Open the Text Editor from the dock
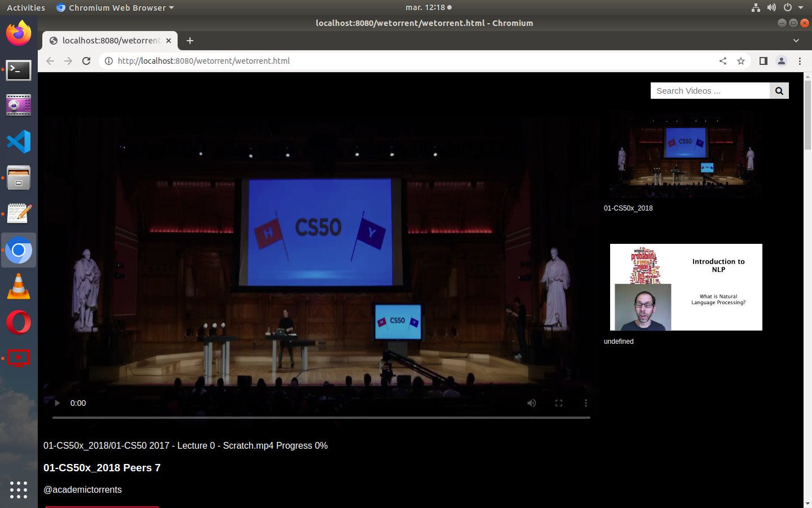The height and width of the screenshot is (508, 812). (x=19, y=214)
